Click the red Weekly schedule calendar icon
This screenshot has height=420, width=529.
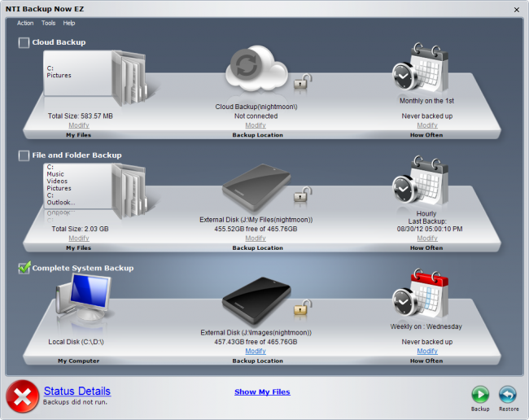421,293
